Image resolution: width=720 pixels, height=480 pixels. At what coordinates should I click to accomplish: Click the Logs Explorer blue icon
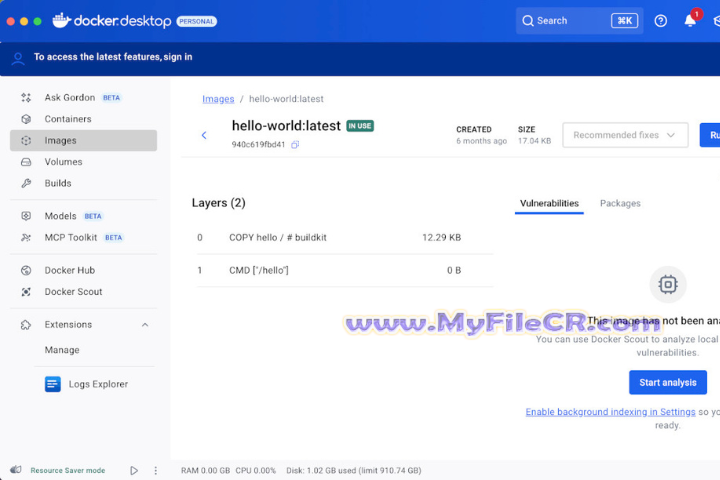(x=53, y=384)
